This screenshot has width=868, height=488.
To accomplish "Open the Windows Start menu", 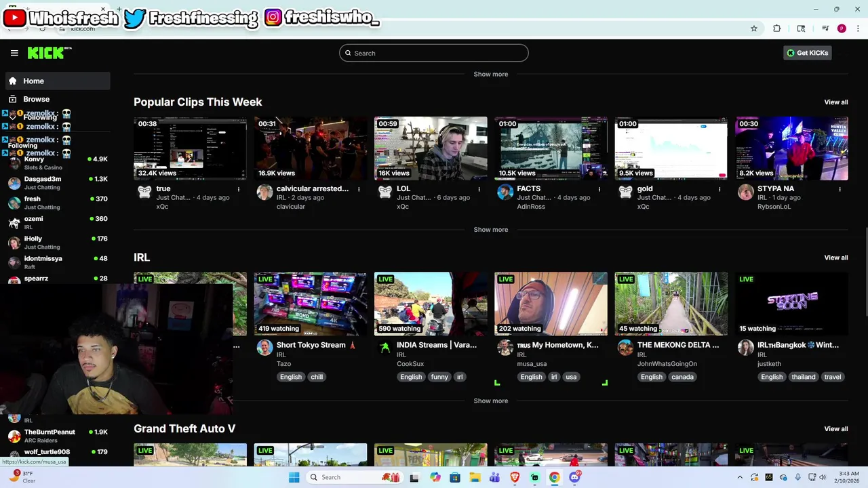I will (294, 477).
